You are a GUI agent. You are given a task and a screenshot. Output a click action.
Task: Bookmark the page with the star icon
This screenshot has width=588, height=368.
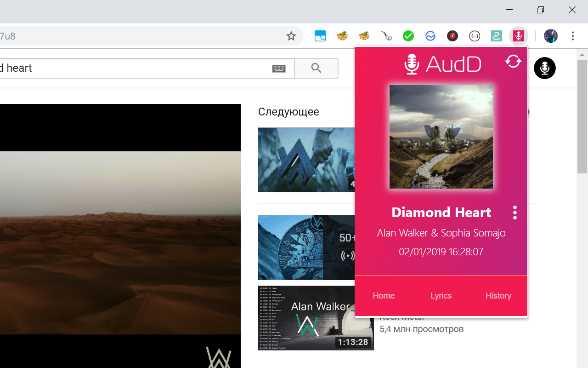coord(291,35)
